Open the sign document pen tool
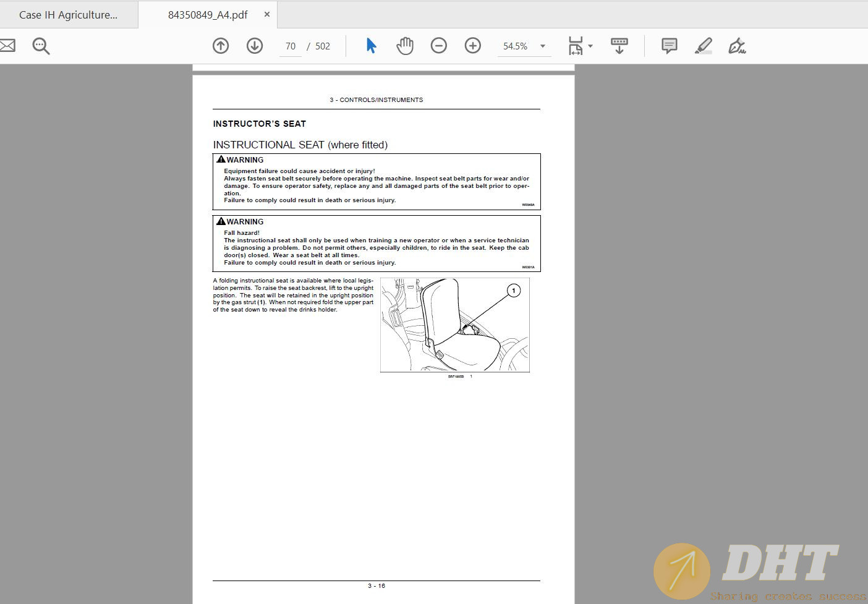The height and width of the screenshot is (604, 868). click(x=737, y=46)
